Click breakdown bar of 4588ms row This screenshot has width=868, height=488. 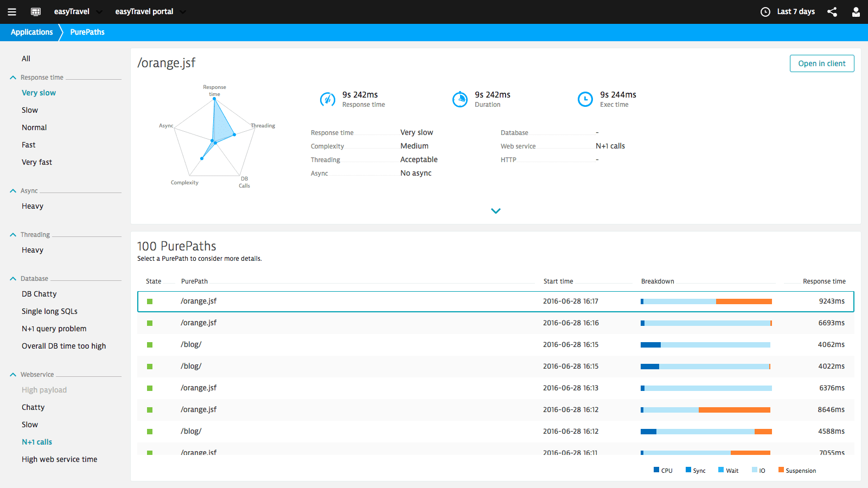706,432
